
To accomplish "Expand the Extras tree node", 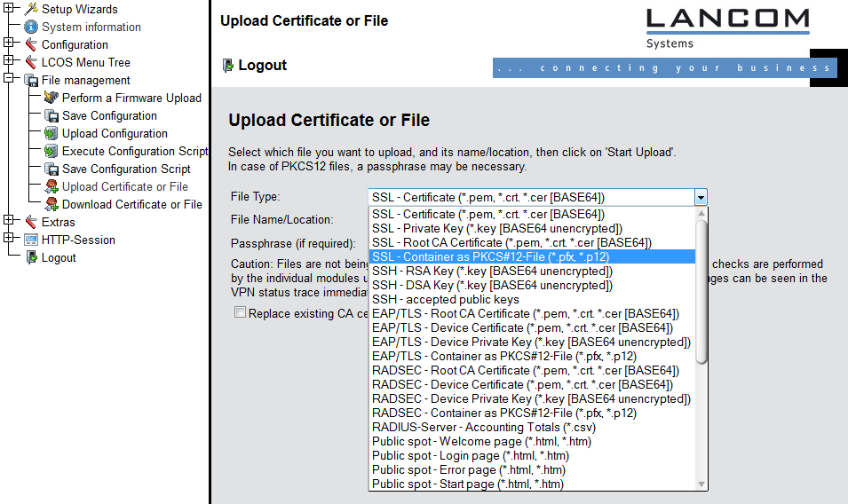I will tap(9, 222).
